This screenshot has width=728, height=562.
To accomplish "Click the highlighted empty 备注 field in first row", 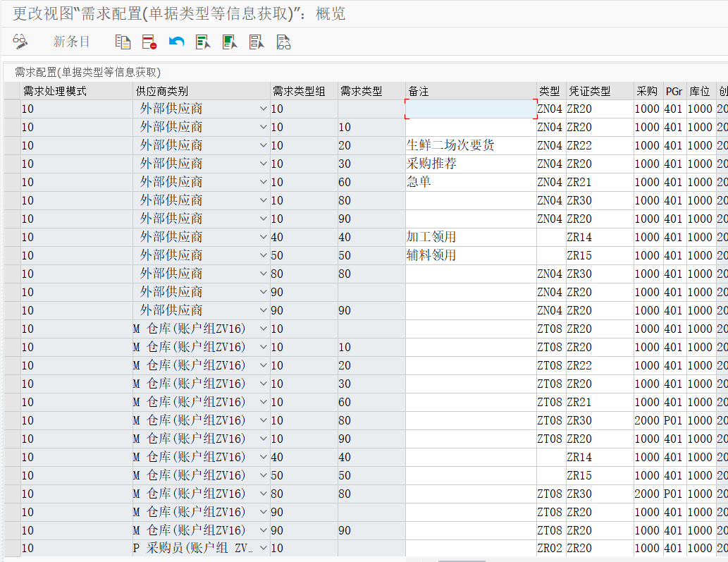I will (471, 109).
